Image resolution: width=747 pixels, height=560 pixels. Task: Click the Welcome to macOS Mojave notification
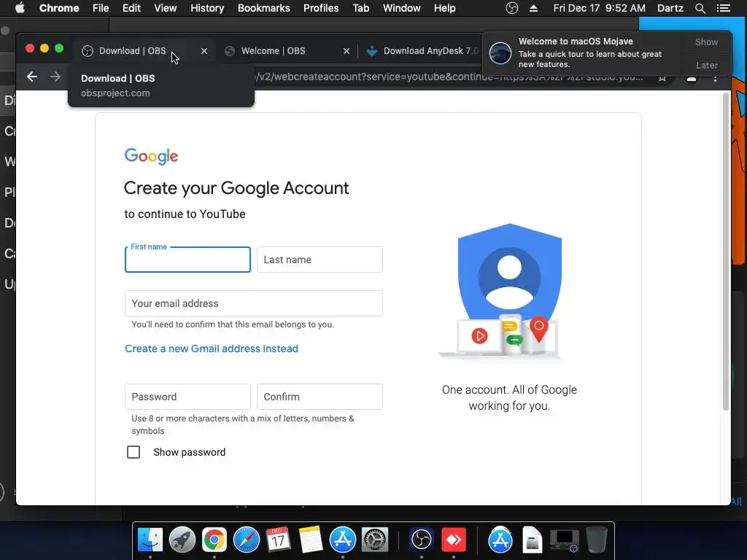[582, 52]
